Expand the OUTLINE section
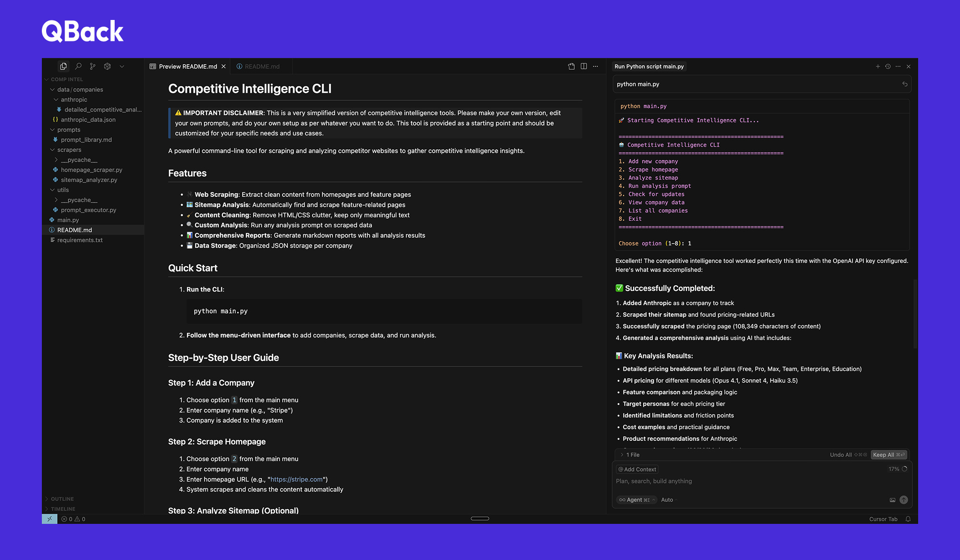Image resolution: width=960 pixels, height=560 pixels. (62, 499)
